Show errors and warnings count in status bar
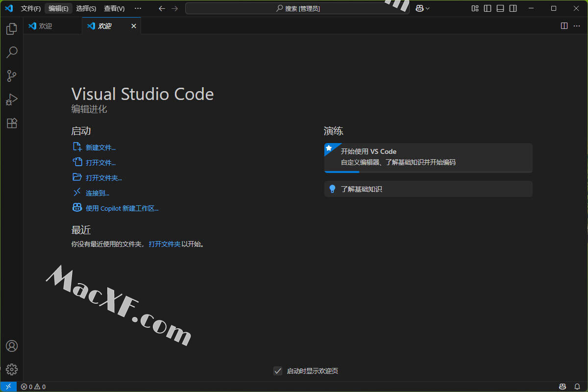This screenshot has width=588, height=392. 33,387
